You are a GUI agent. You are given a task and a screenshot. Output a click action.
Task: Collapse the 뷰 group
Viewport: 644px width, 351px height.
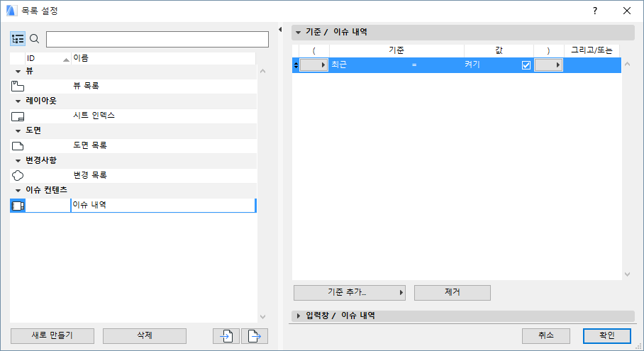coord(18,72)
